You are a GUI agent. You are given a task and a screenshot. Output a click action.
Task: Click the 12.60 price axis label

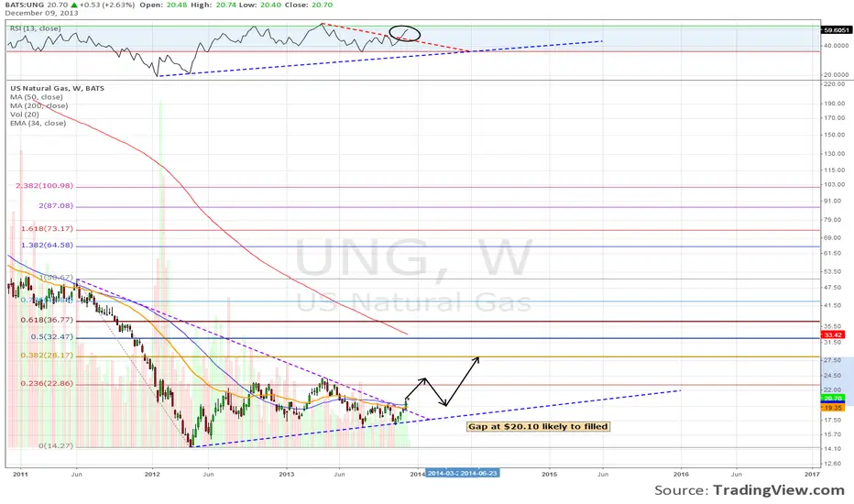[x=833, y=464]
